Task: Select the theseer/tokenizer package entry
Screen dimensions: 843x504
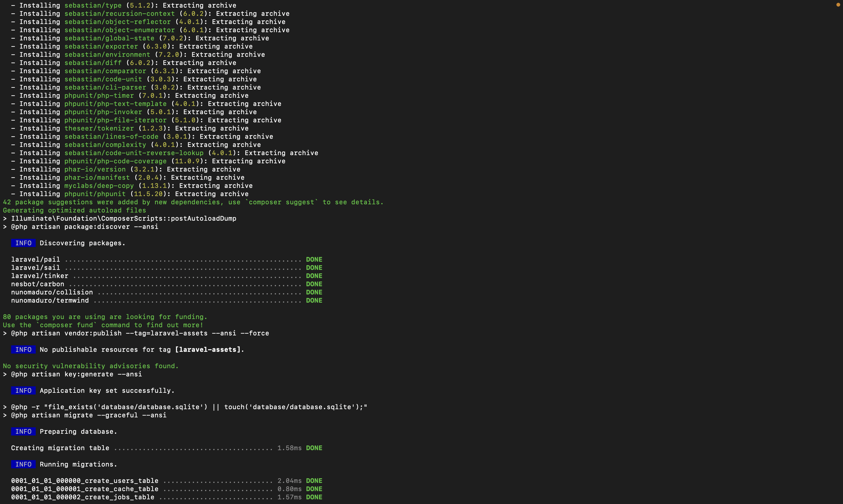Action: pyautogui.click(x=99, y=128)
